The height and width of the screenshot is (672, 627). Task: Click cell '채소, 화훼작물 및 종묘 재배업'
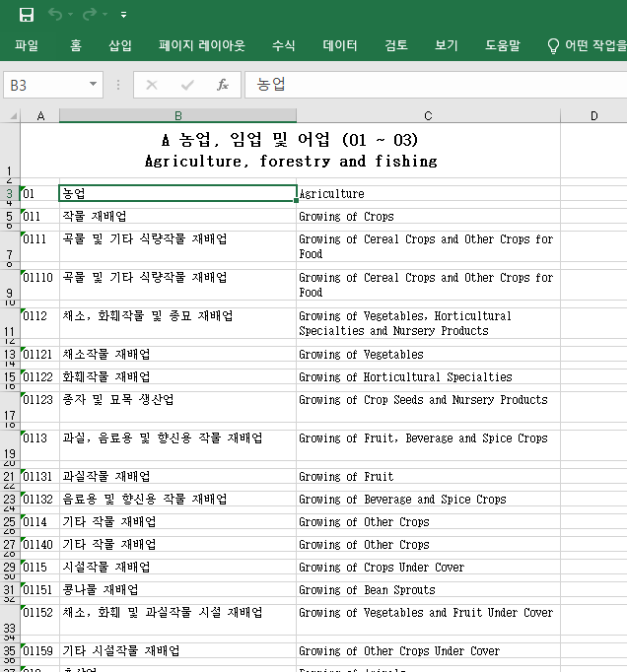click(x=178, y=323)
